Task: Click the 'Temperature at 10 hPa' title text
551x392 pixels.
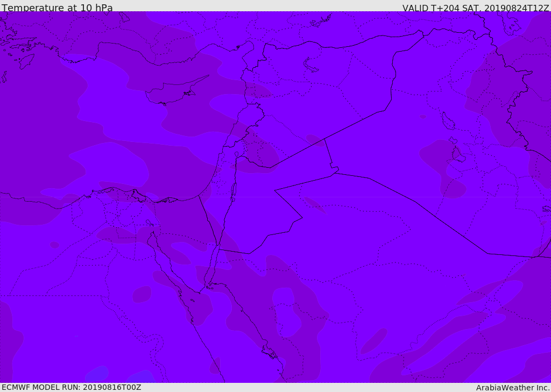Action: [x=57, y=8]
